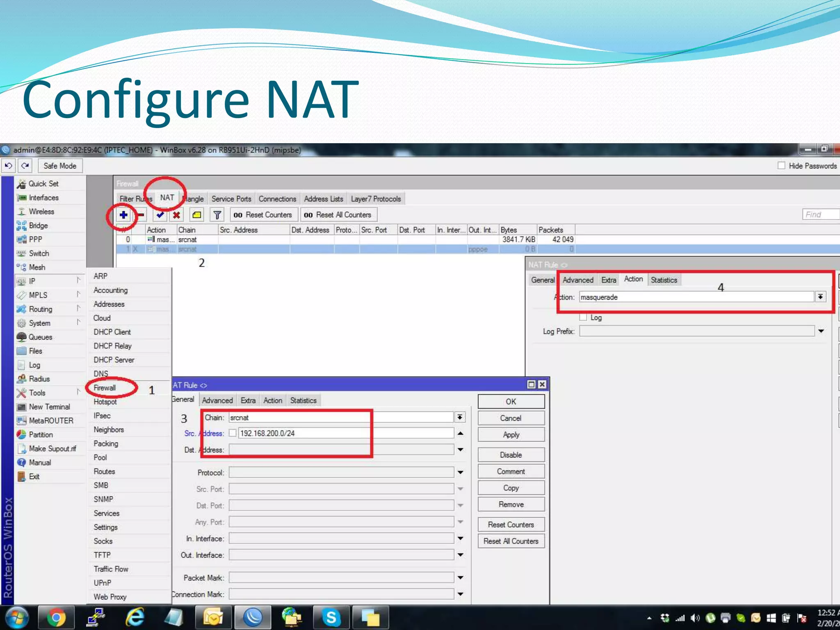Expand the IP submenu in sidebar
This screenshot has width=840, height=630.
coord(49,281)
